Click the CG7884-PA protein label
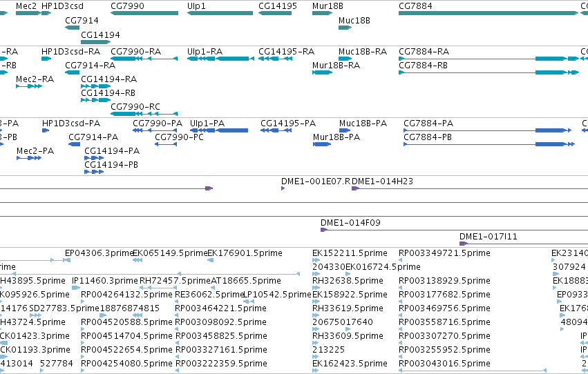 (428, 123)
